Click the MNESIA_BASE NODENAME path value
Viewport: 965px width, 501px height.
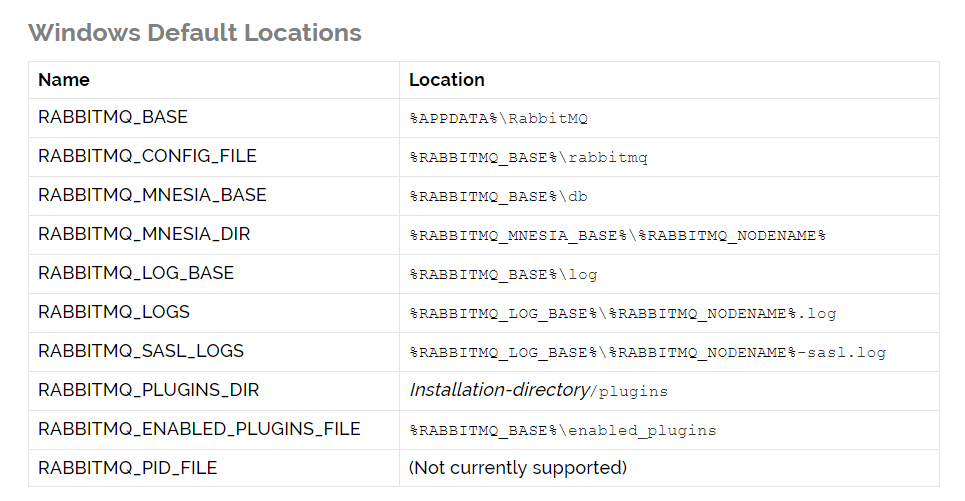[617, 236]
